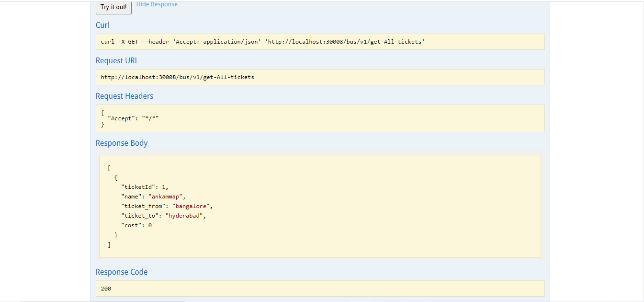Image resolution: width=644 pixels, height=302 pixels.
Task: Click the Response Body heading
Action: (122, 143)
